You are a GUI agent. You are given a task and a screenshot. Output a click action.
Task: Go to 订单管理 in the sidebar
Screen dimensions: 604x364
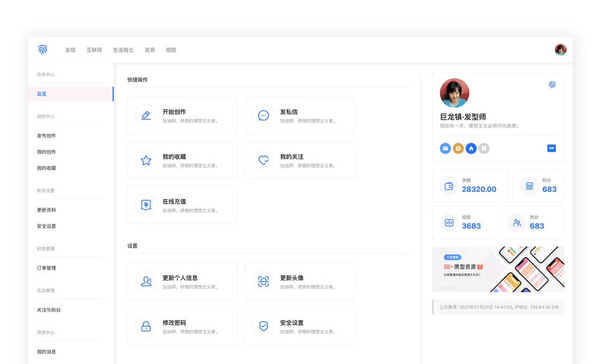[x=47, y=268]
